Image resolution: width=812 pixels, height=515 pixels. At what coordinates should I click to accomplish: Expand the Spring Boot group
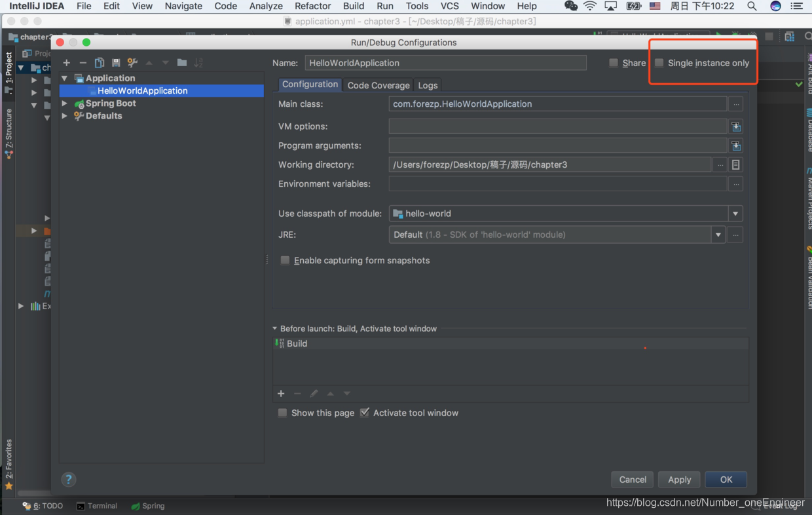click(x=64, y=104)
